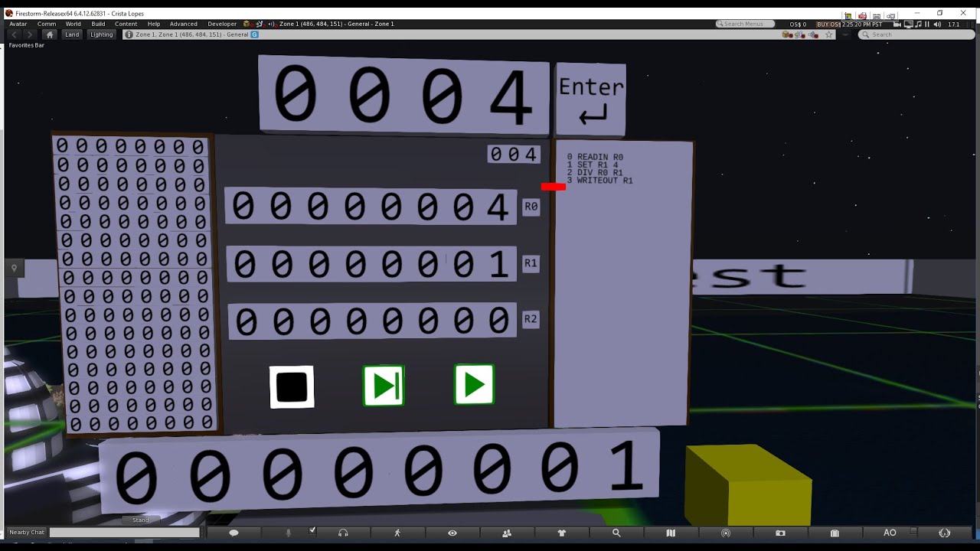Click the star add-landmark icon
Viewport: 980px width, 551px height.
pos(828,34)
